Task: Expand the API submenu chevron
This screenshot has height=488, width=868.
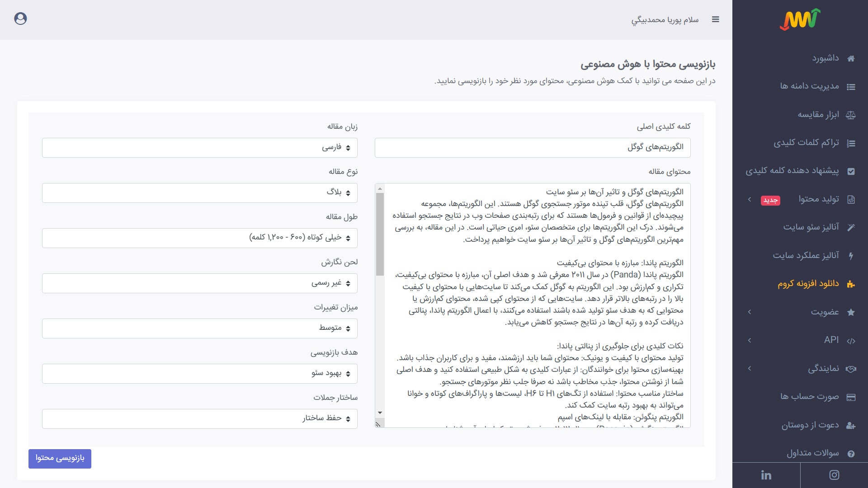Action: click(750, 340)
